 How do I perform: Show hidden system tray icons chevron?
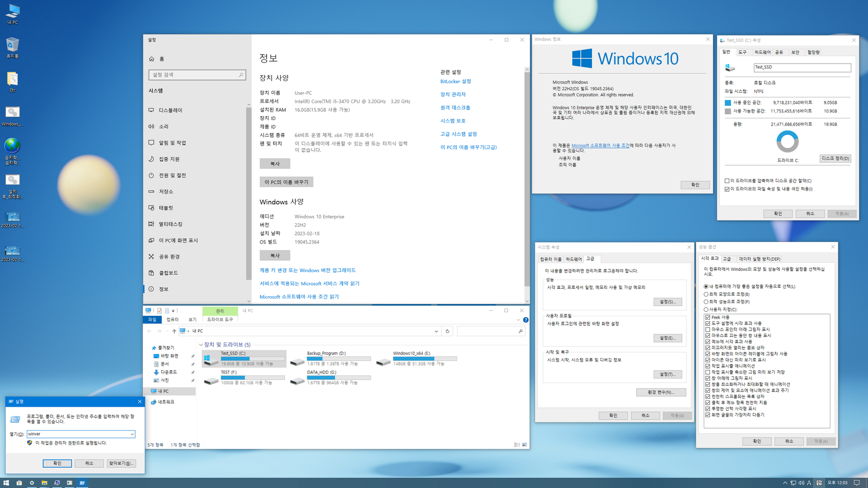[x=785, y=483]
